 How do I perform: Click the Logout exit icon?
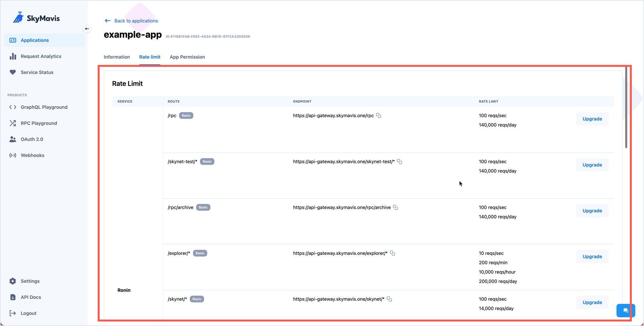pyautogui.click(x=13, y=313)
